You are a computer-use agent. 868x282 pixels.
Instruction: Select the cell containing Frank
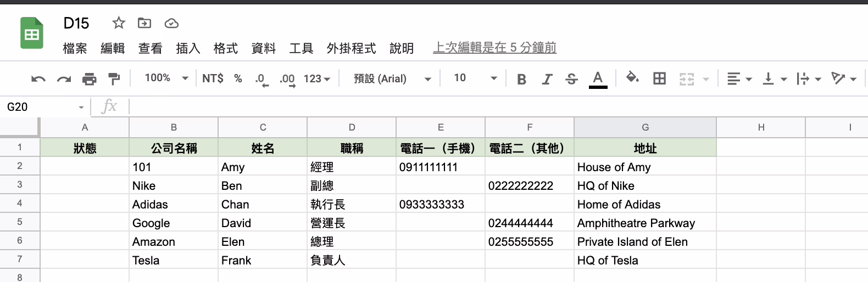(x=263, y=260)
